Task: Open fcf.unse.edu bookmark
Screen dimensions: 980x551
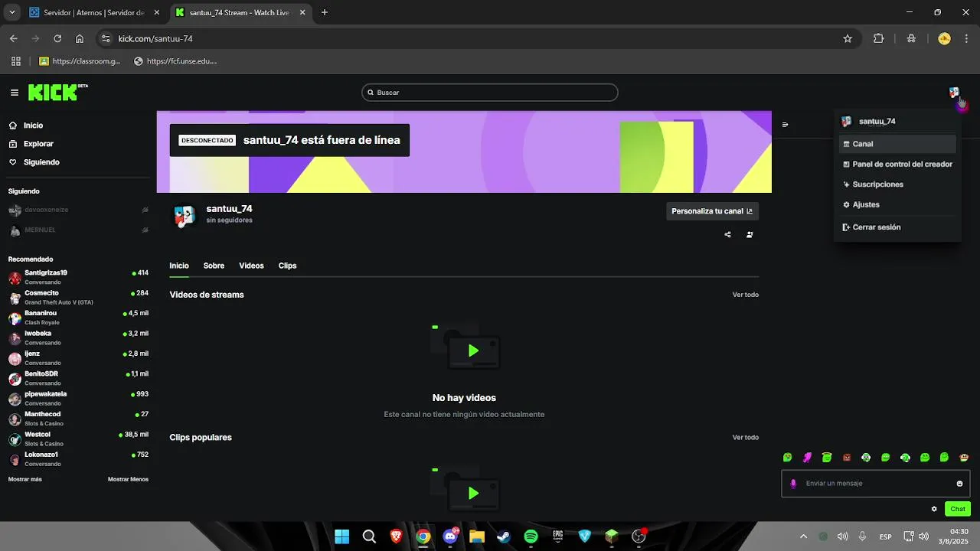Action: [x=175, y=61]
